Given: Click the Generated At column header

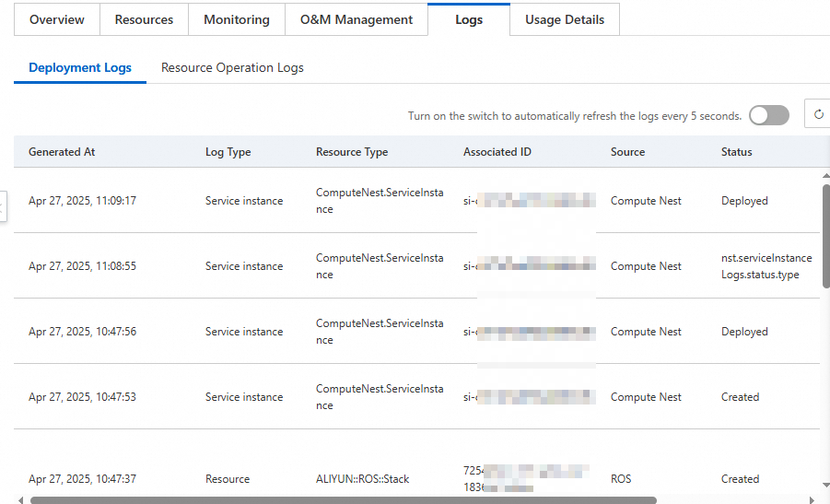Looking at the screenshot, I should (62, 152).
